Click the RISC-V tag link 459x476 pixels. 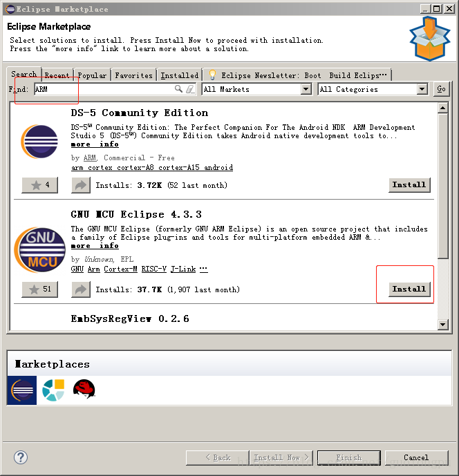[x=154, y=269]
